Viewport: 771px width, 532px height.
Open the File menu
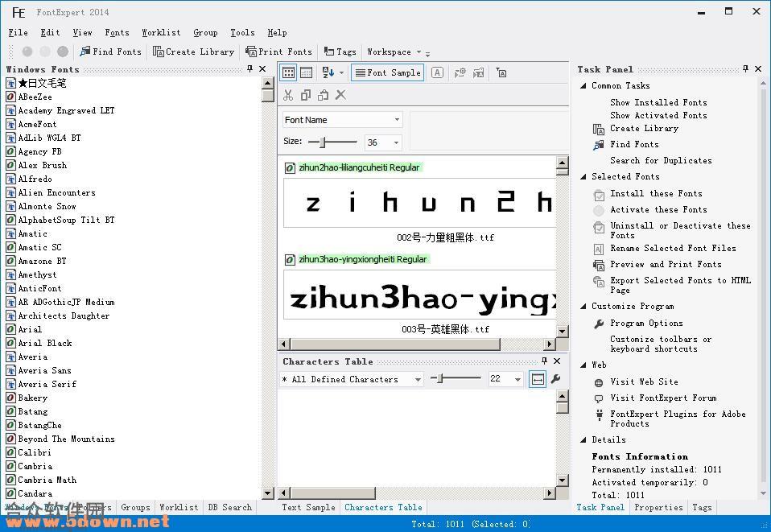[x=19, y=32]
